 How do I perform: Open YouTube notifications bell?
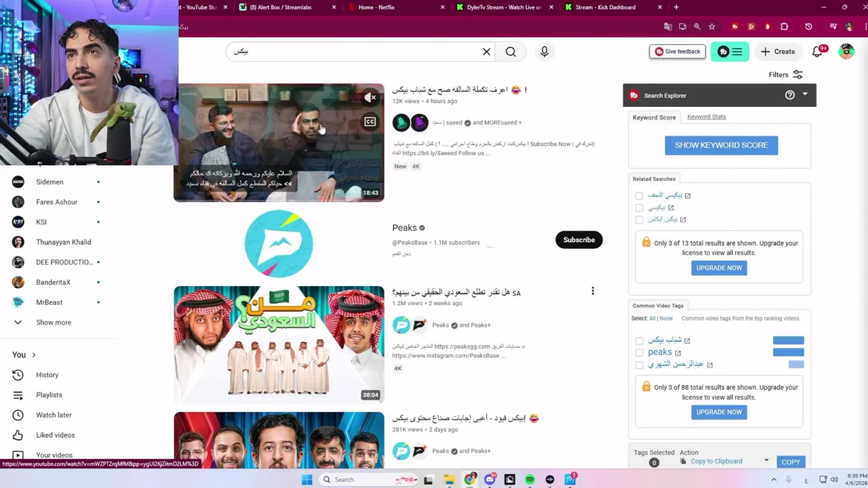pos(818,52)
